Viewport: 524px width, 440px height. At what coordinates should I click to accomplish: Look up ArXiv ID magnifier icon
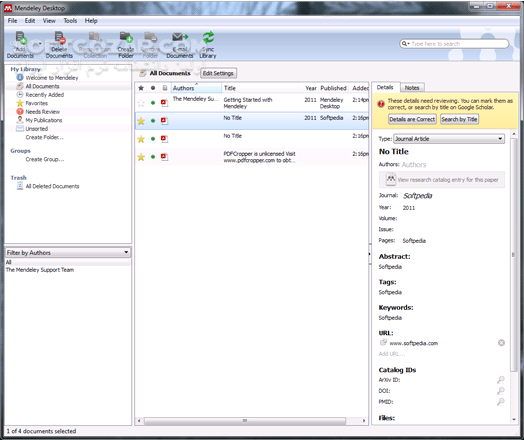tap(501, 380)
